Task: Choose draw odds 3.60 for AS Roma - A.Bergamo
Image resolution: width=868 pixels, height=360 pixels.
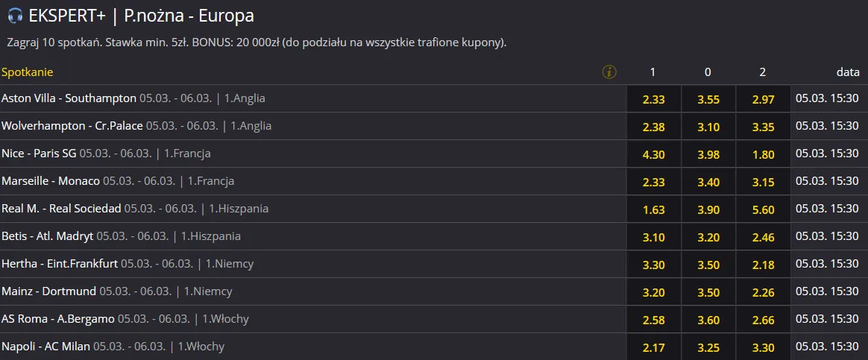Action: coord(708,320)
